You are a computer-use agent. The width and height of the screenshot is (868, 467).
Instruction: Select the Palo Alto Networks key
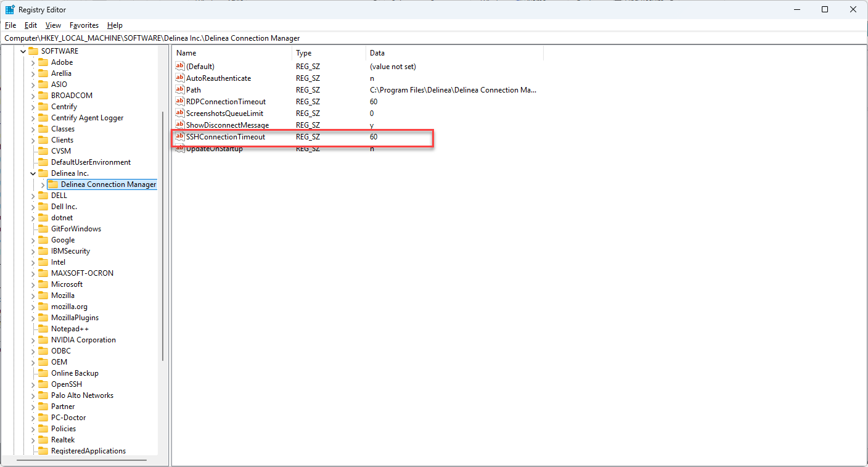(x=82, y=395)
